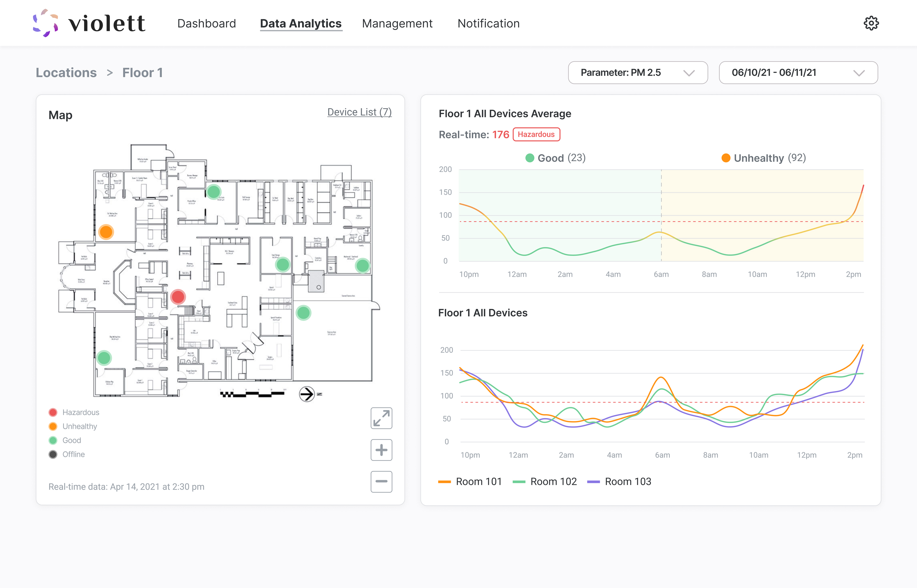Toggle the Room 103 series in chart legend
This screenshot has width=917, height=588.
coord(619,481)
